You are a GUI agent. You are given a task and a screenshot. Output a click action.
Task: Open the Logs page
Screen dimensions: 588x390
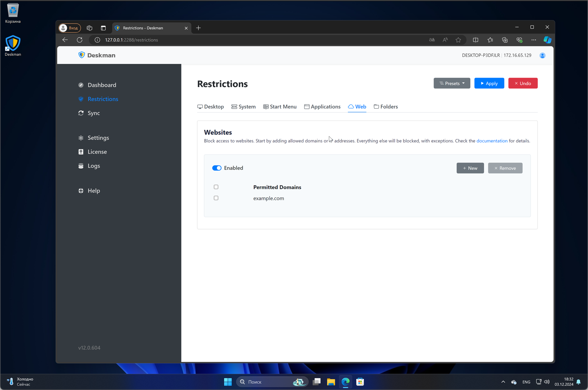89,166
